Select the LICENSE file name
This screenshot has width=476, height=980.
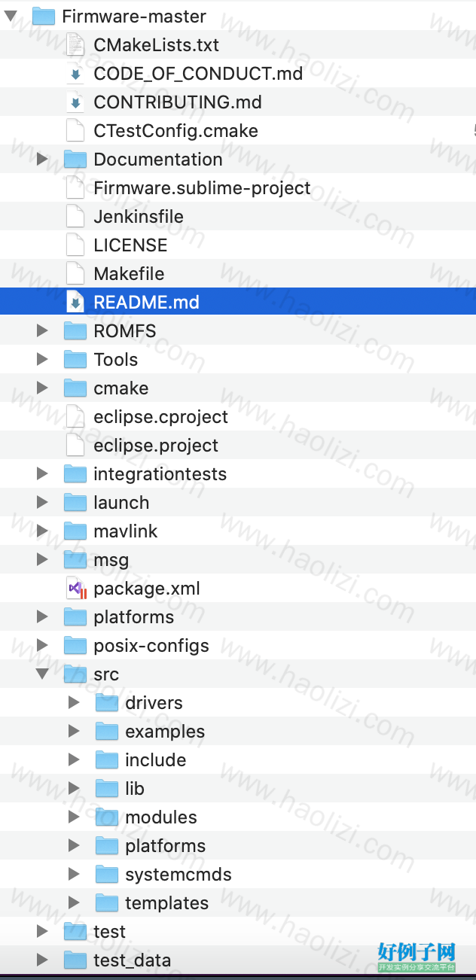[130, 245]
